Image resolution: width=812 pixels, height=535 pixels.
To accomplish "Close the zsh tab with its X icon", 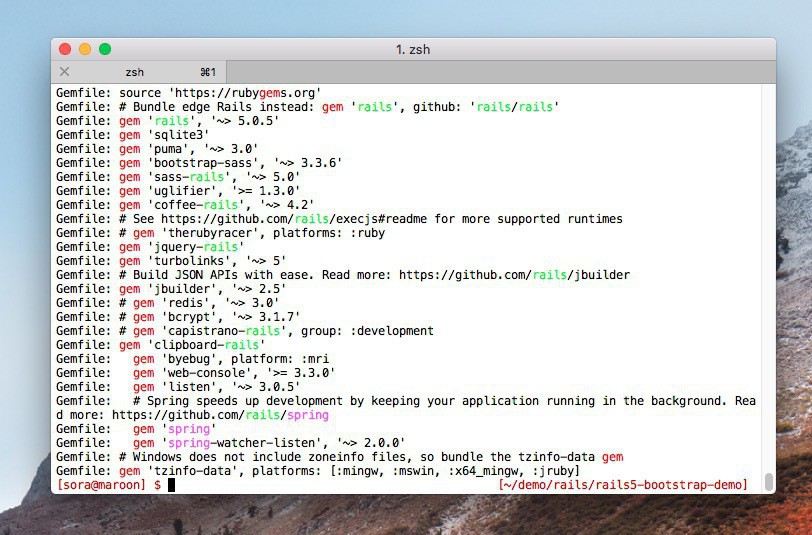I will (65, 72).
